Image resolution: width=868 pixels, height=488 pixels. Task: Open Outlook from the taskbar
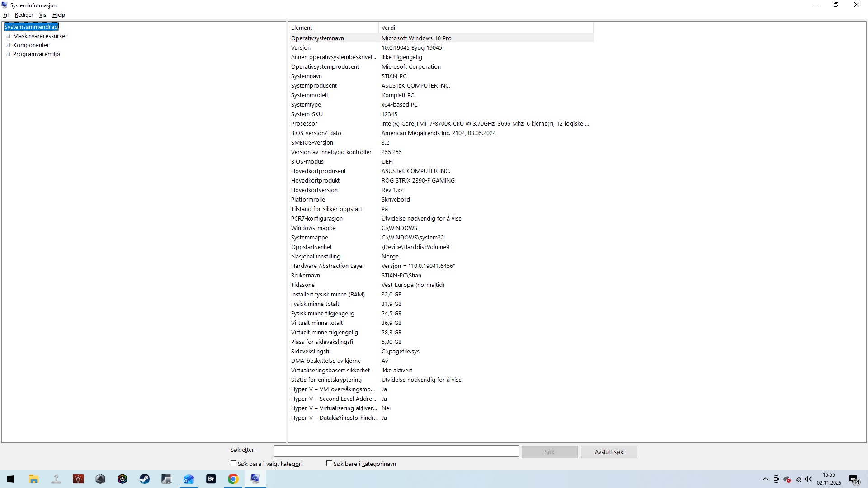pyautogui.click(x=189, y=479)
